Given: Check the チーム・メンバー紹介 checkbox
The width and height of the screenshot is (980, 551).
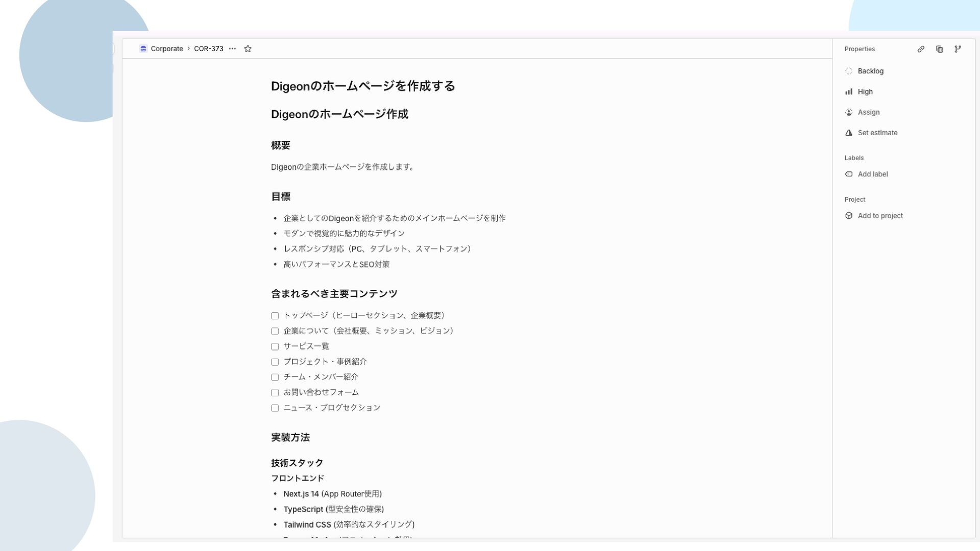Looking at the screenshot, I should pyautogui.click(x=275, y=377).
